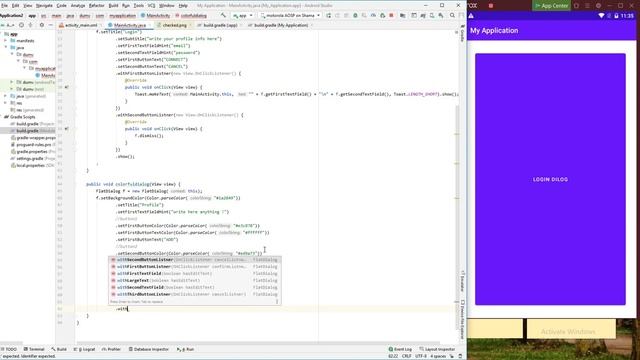Click the Profile app icon in the toolbar
640x360 pixels.
373,16
